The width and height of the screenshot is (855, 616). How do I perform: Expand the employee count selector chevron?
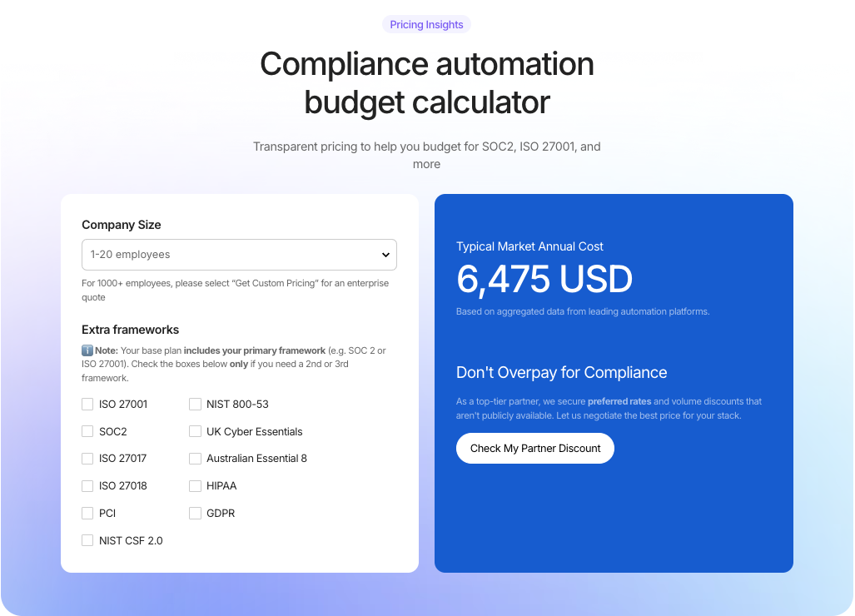tap(385, 255)
